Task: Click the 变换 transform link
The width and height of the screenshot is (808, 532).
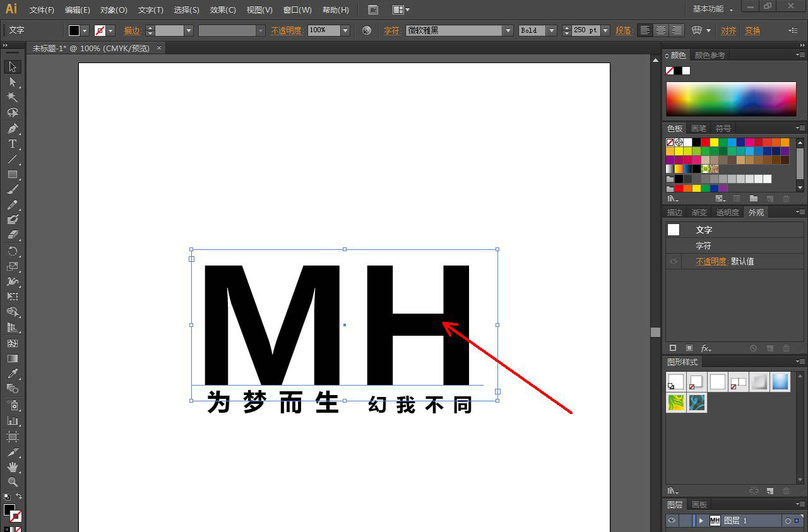Action: point(752,30)
